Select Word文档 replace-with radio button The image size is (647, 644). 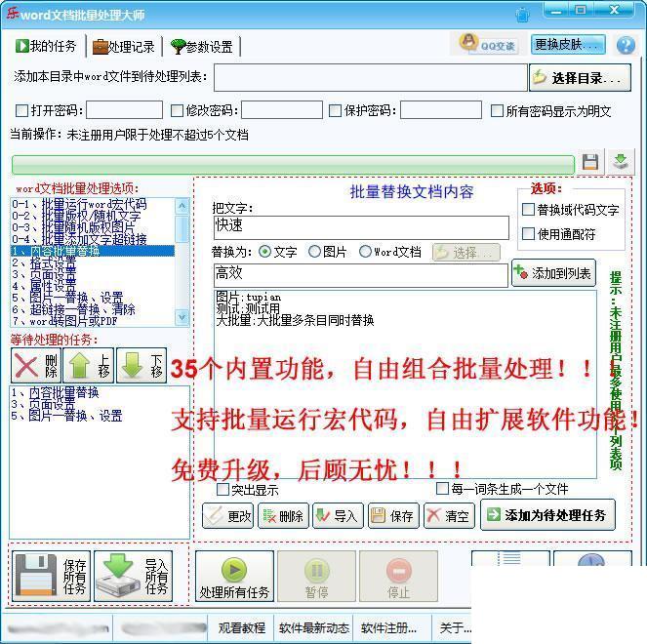pos(365,252)
